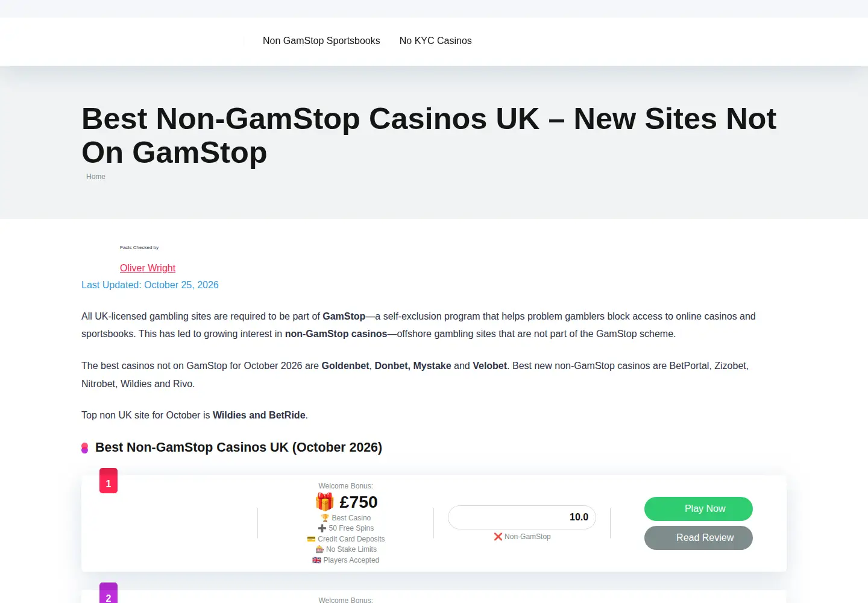
Task: Click the £750 welcome bonus amount
Action: (x=359, y=502)
